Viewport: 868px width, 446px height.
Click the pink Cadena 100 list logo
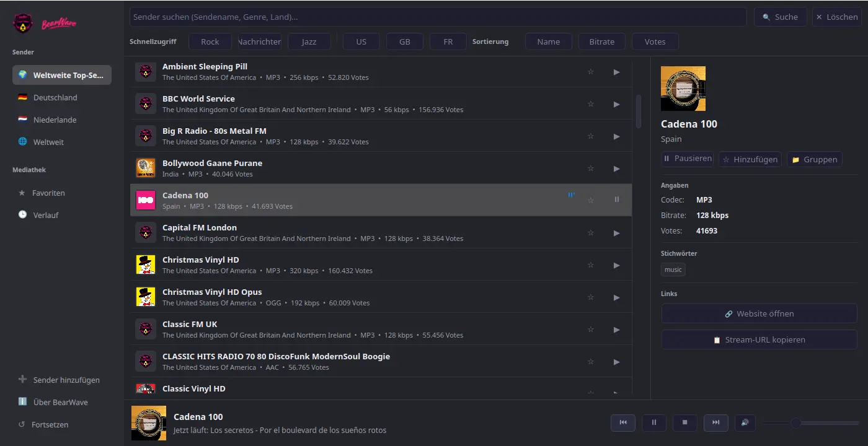pos(145,200)
